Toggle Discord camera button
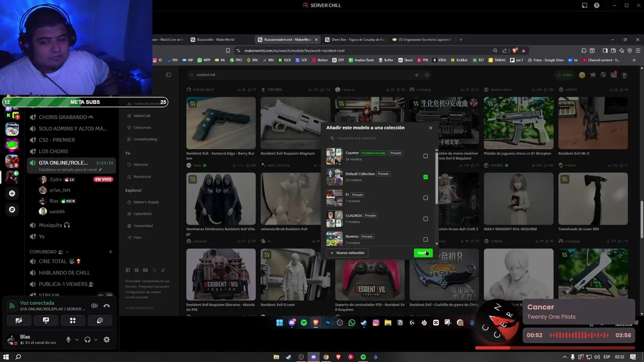This screenshot has width=644, height=362. tap(19, 320)
